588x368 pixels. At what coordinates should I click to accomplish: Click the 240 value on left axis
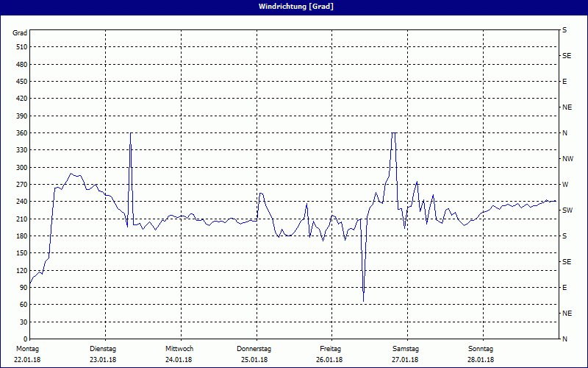point(21,202)
